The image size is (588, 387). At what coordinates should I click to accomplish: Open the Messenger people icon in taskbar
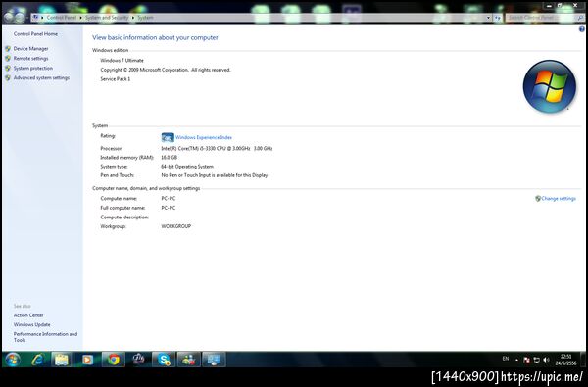click(188, 360)
